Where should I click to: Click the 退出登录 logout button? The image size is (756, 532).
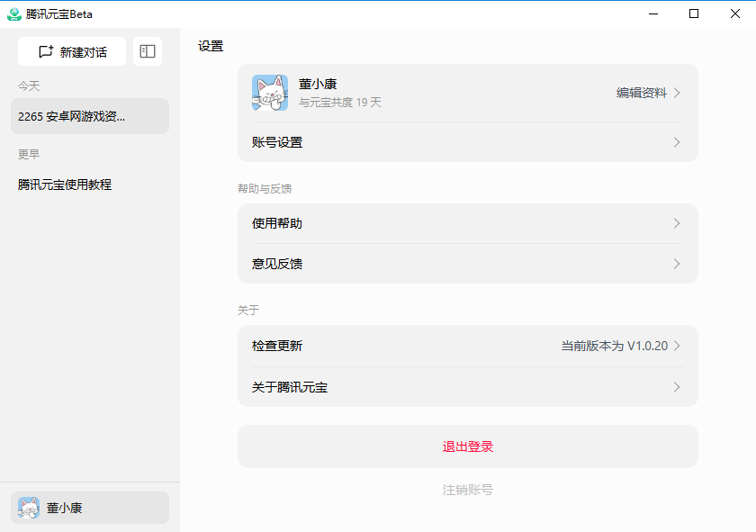point(467,446)
